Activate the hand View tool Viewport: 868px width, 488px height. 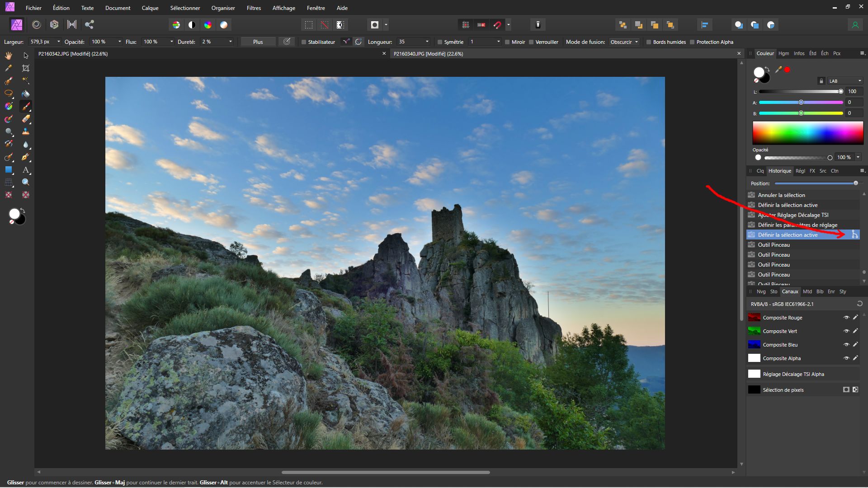click(9, 56)
